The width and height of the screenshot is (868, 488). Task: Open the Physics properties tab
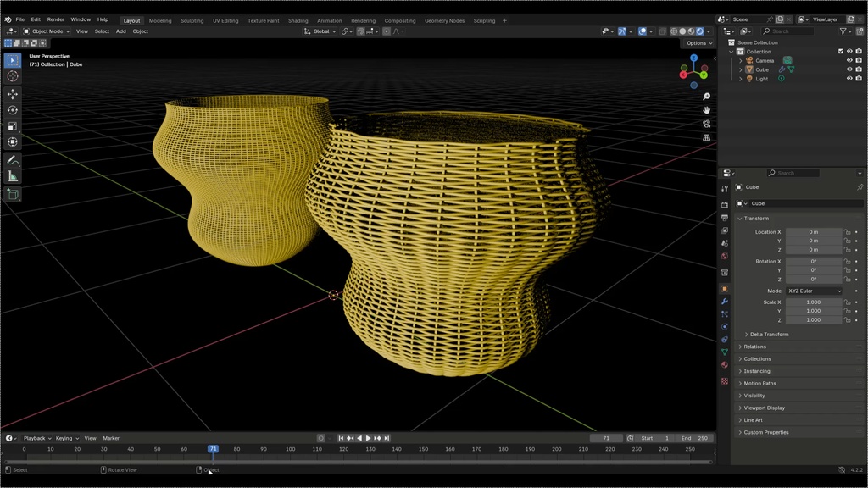click(725, 327)
